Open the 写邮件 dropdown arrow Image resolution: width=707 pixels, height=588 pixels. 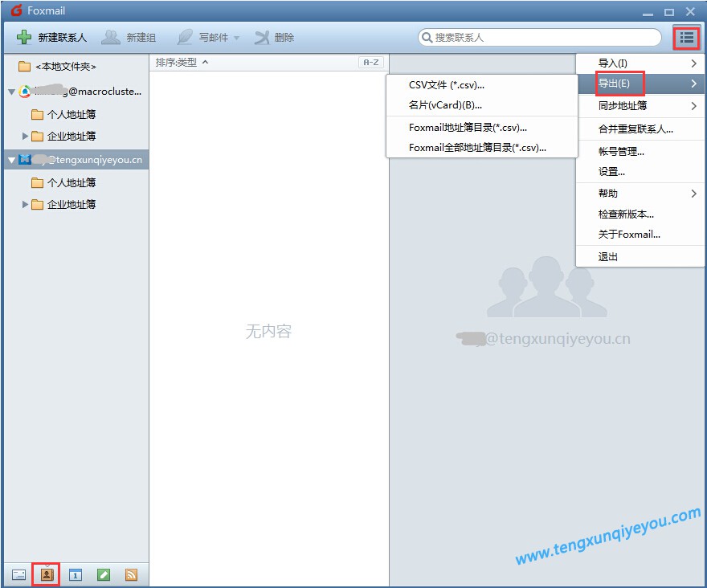(237, 38)
